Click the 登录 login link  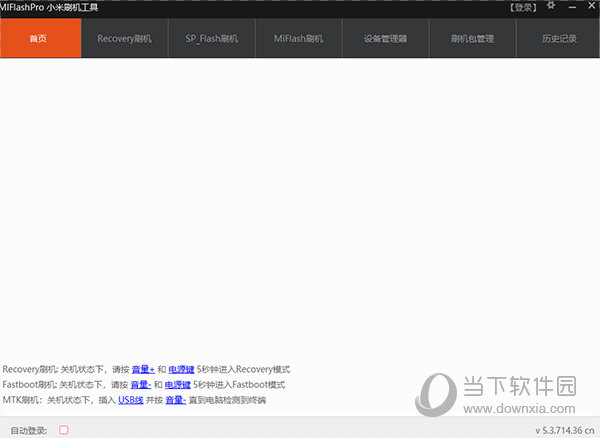(523, 8)
